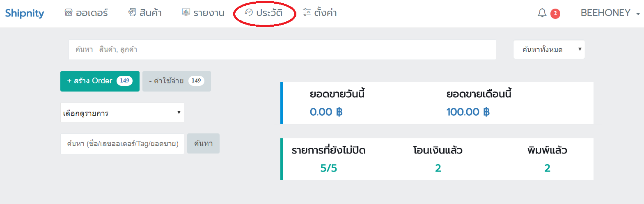The height and width of the screenshot is (204, 644).
Task: Go to the ออเดอร์ orders menu
Action: (87, 13)
